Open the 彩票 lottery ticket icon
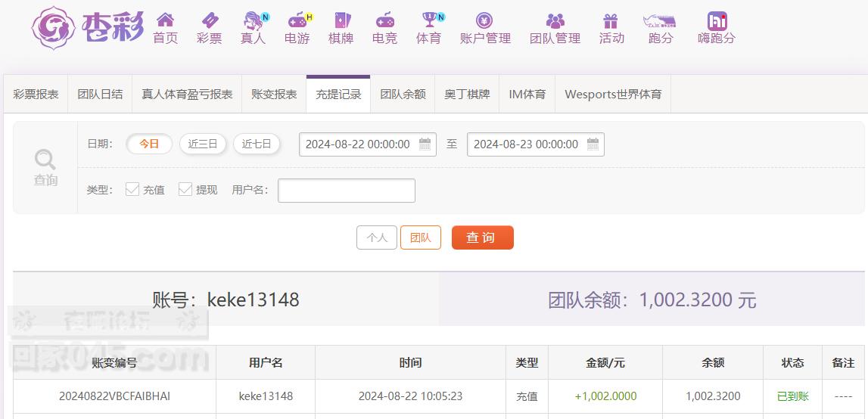 tap(210, 20)
